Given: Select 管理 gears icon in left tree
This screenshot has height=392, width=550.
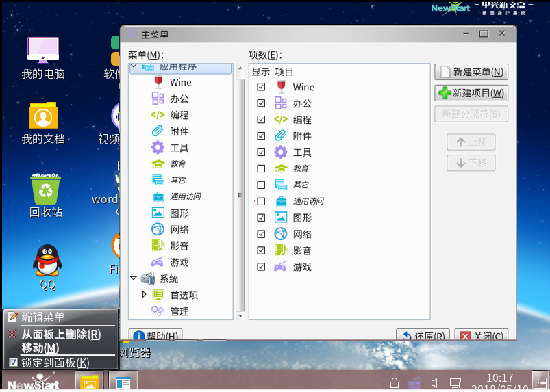Looking at the screenshot, I should pyautogui.click(x=158, y=311).
